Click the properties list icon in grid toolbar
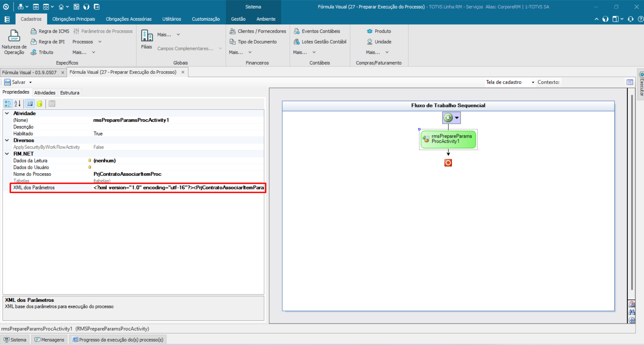Screen dimensions: 644x345 (x=30, y=104)
